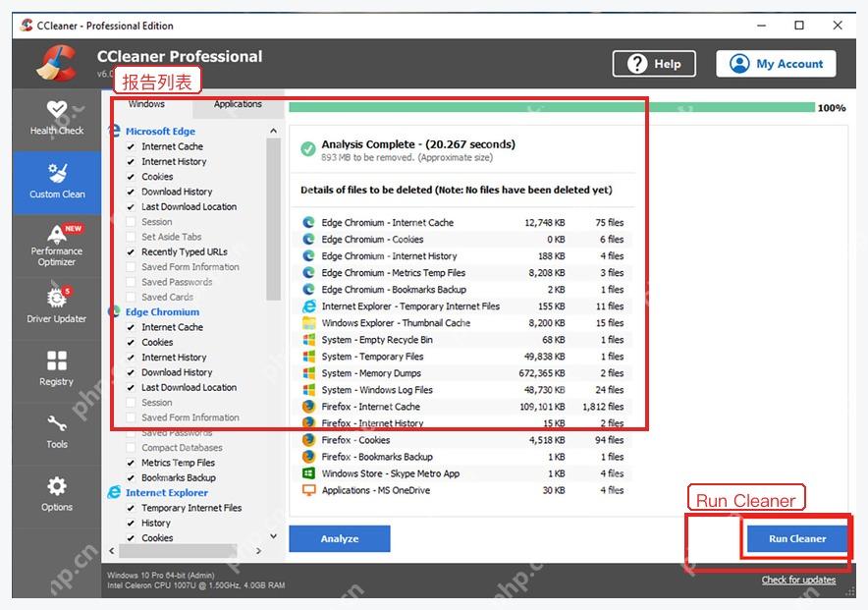
Task: Open Driver Updater gear icon
Action: [x=57, y=298]
